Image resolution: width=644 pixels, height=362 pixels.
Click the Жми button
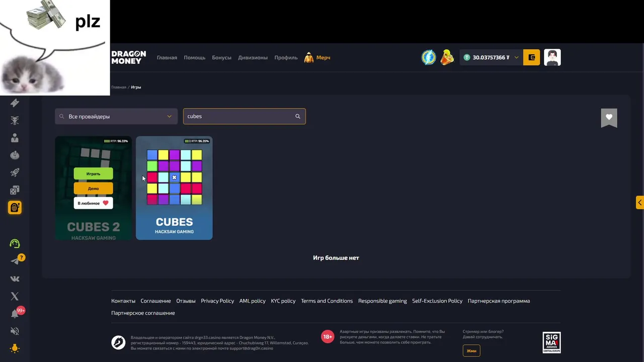tap(471, 350)
